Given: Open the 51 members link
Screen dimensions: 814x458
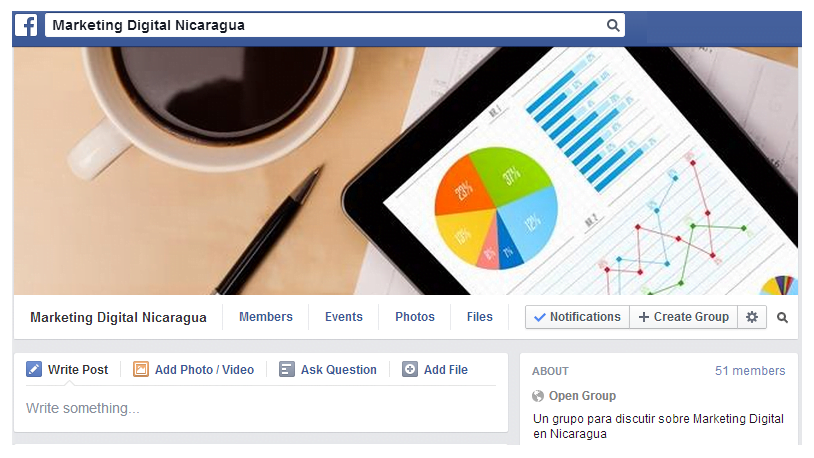Looking at the screenshot, I should 750,371.
